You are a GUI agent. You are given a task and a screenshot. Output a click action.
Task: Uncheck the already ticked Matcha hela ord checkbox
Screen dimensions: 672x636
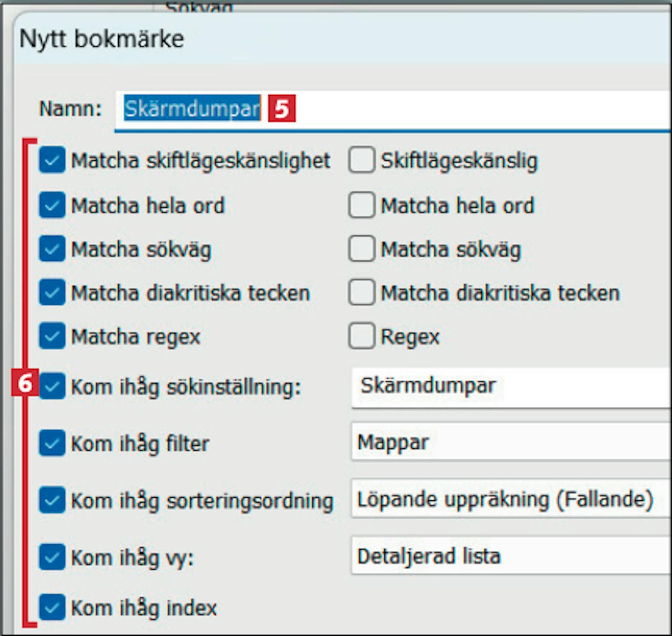52,205
